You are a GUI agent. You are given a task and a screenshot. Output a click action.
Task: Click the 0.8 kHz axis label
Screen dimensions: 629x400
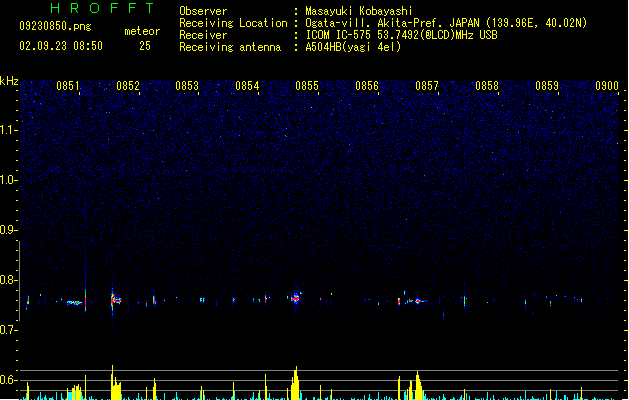[8, 280]
